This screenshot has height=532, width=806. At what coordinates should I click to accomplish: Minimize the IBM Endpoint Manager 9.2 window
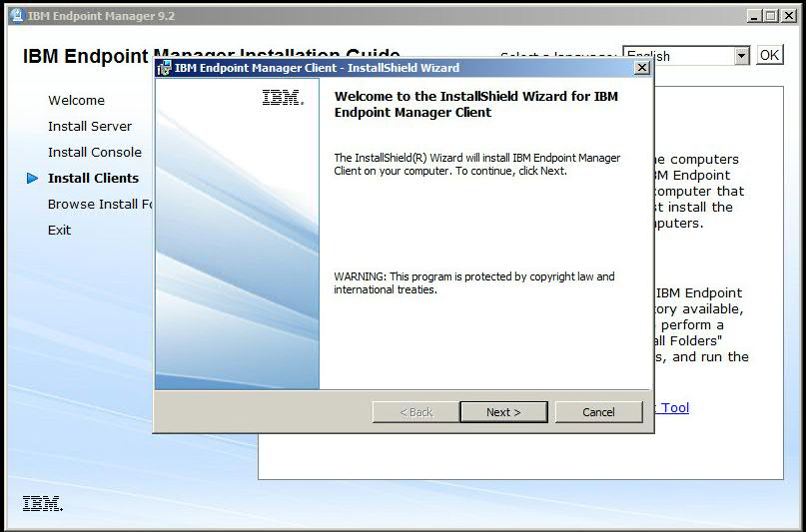coord(754,16)
